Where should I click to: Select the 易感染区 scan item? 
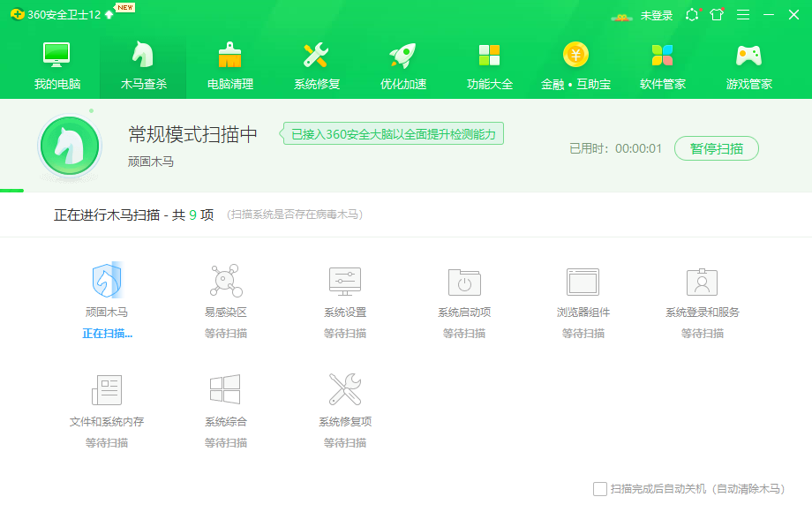(226, 282)
